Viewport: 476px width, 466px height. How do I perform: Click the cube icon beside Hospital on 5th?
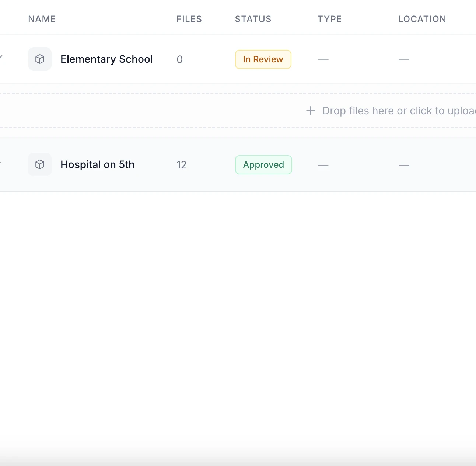coord(39,164)
